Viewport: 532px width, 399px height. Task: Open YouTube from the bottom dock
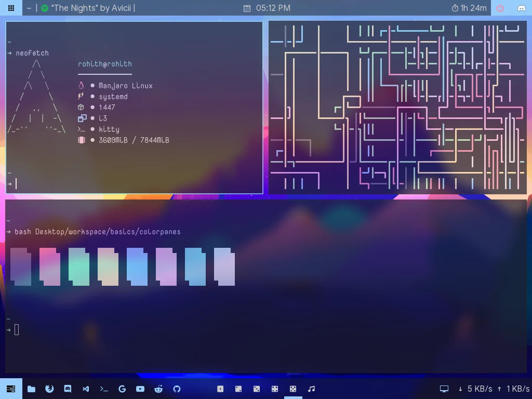(x=140, y=389)
